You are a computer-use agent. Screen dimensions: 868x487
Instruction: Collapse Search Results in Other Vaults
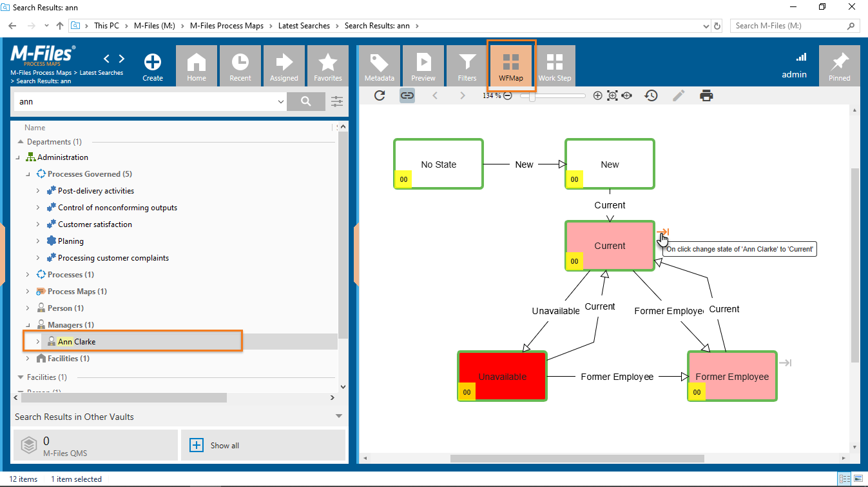pyautogui.click(x=339, y=417)
